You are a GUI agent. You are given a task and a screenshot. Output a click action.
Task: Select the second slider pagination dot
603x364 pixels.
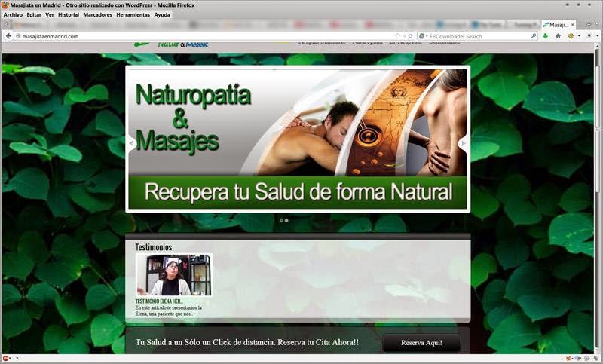click(x=286, y=221)
